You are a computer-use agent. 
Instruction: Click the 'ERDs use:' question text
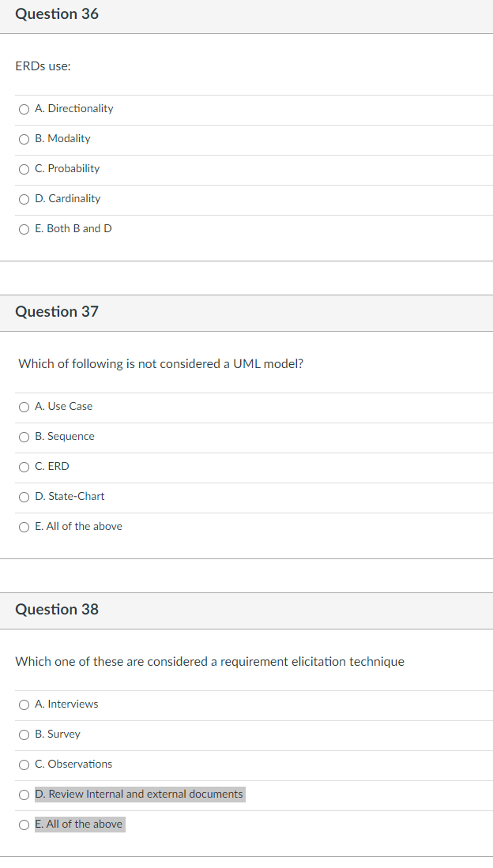[x=43, y=66]
